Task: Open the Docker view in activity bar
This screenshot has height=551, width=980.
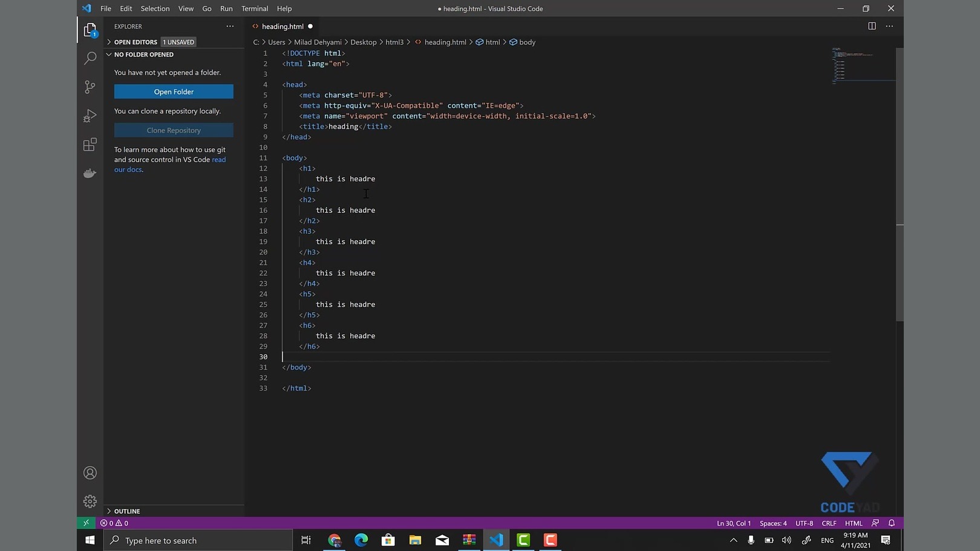Action: pos(90,174)
